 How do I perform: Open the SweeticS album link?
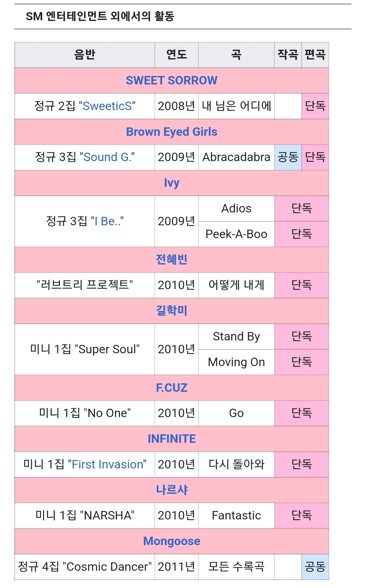click(x=107, y=106)
